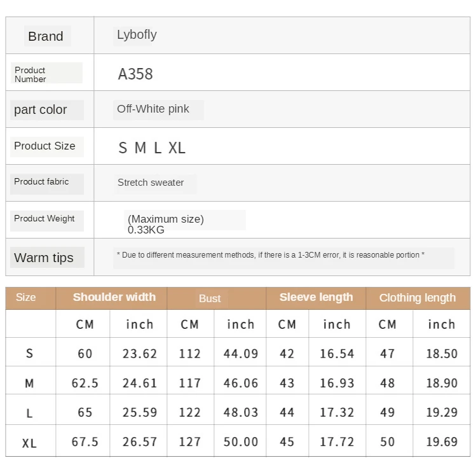Click shoulder width 62.5 for size M

click(x=85, y=383)
